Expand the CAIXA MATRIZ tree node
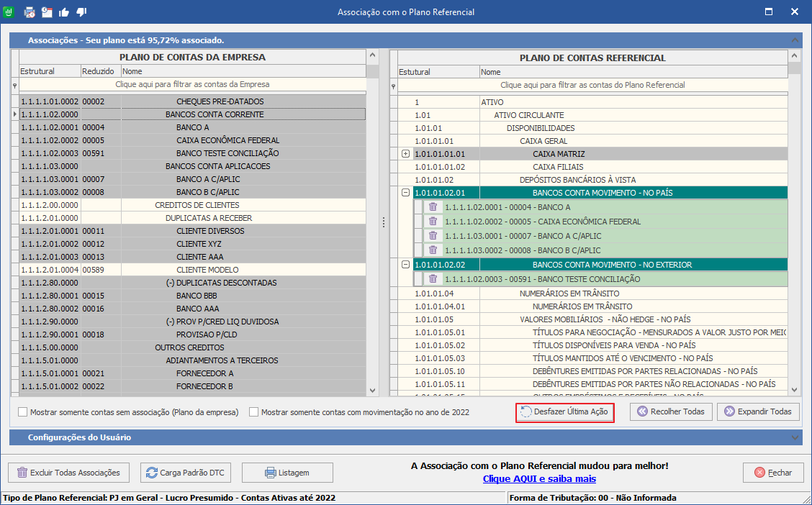 405,154
